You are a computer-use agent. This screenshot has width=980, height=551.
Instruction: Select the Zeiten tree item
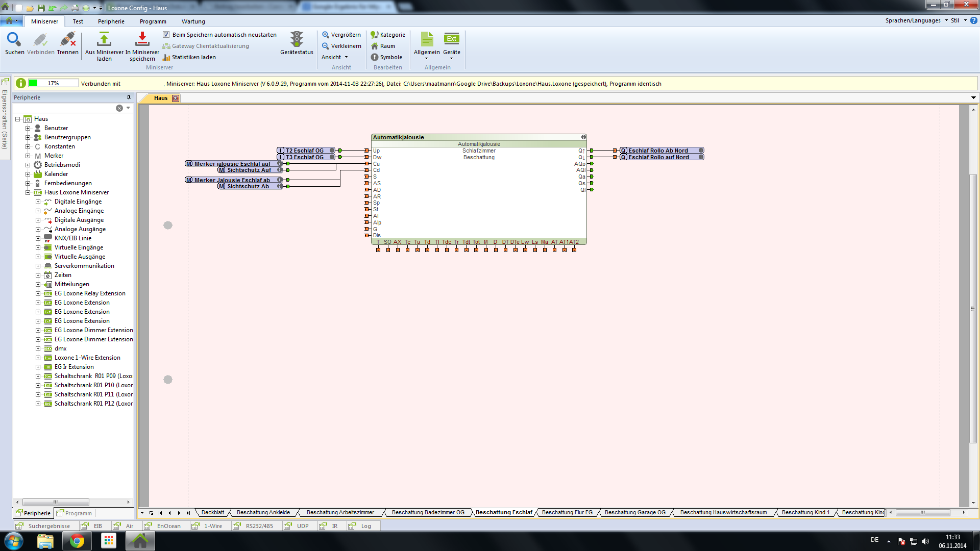[x=63, y=275]
